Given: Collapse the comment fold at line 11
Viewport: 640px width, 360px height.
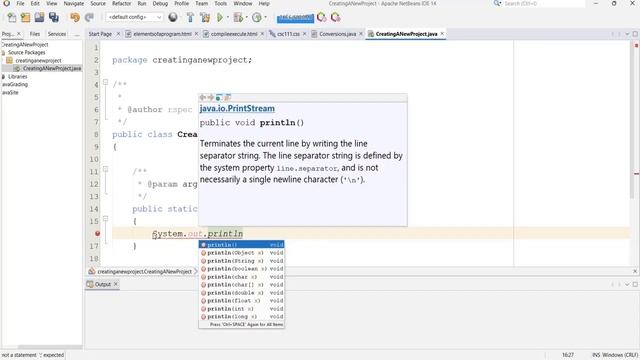Looking at the screenshot, I should (105, 169).
